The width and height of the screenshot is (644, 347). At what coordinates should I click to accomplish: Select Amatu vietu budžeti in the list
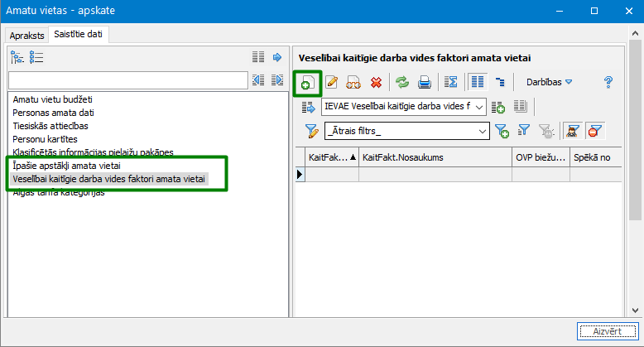(53, 99)
